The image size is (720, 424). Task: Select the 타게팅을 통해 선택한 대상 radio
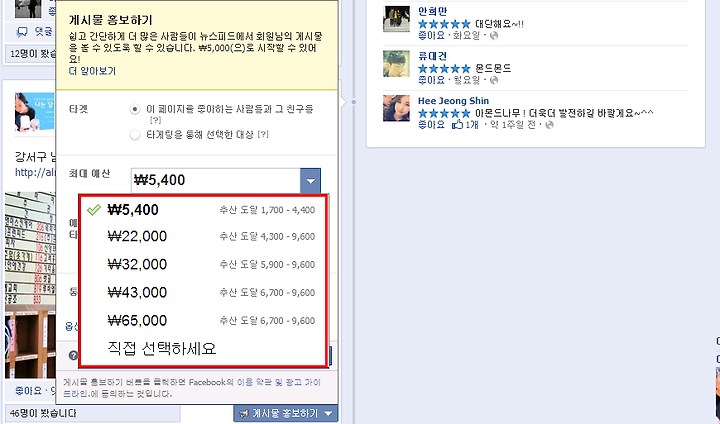[x=135, y=135]
